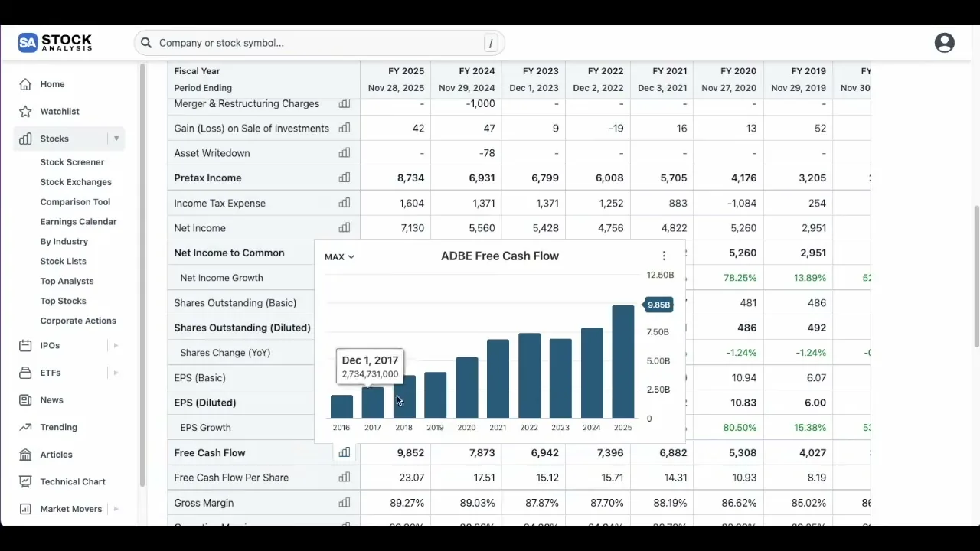
Task: Go to Top Analysts
Action: 67,282
